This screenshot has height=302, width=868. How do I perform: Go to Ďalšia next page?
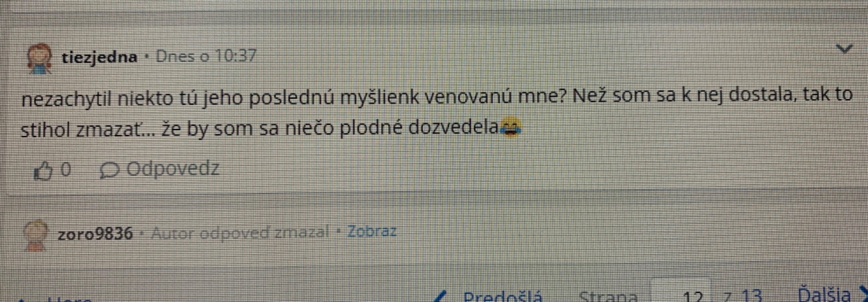824,294
